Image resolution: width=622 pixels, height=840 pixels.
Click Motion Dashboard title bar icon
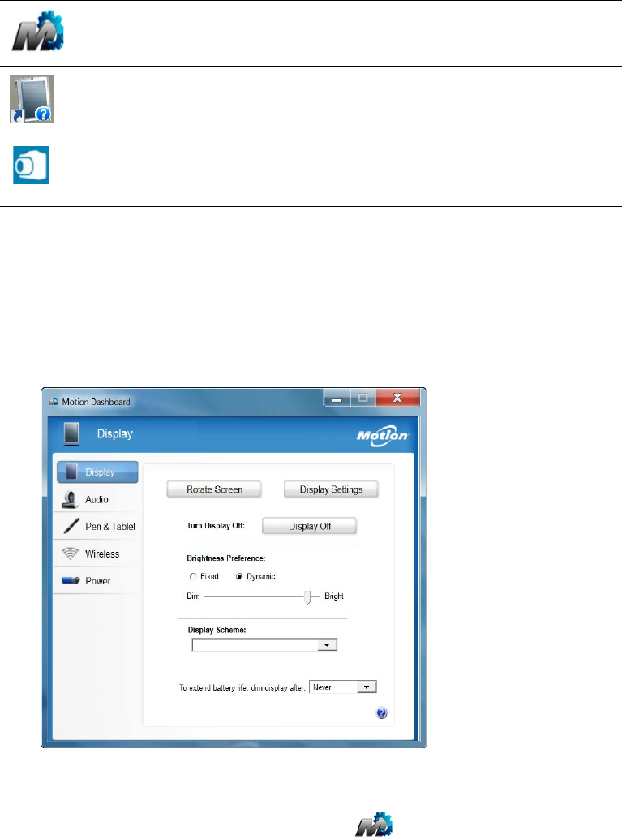point(54,402)
